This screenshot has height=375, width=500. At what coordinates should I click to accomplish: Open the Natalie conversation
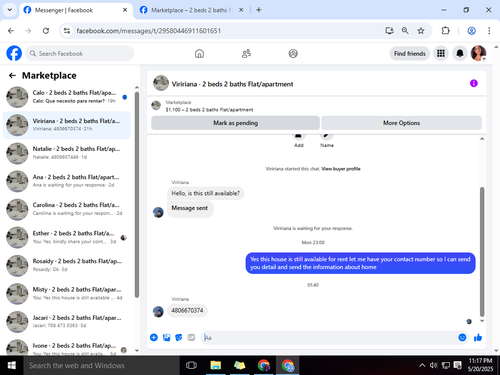pos(67,153)
